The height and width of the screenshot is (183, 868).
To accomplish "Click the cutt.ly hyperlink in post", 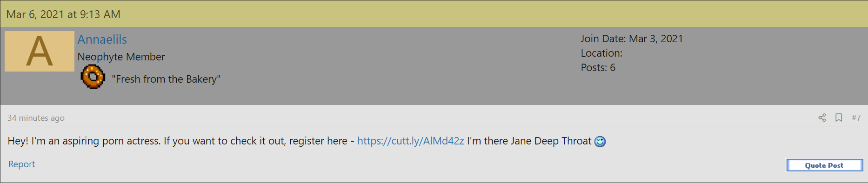I will click(x=410, y=141).
